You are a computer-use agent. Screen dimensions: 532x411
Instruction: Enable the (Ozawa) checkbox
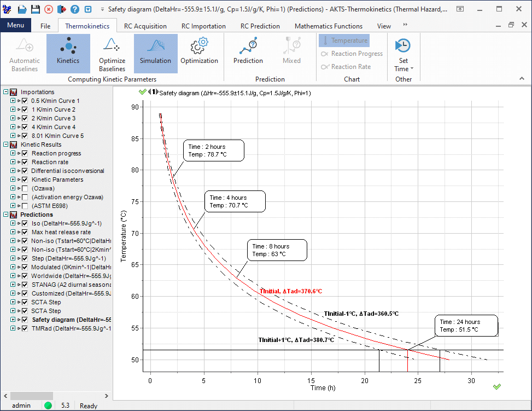[x=25, y=188]
